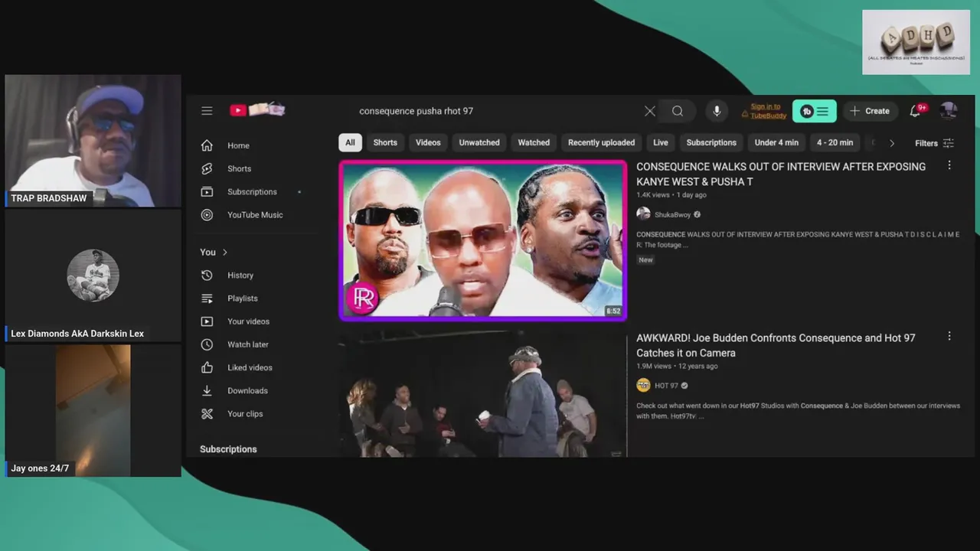The width and height of the screenshot is (980, 551).
Task: Open more options for Consequence walks out video
Action: click(949, 165)
